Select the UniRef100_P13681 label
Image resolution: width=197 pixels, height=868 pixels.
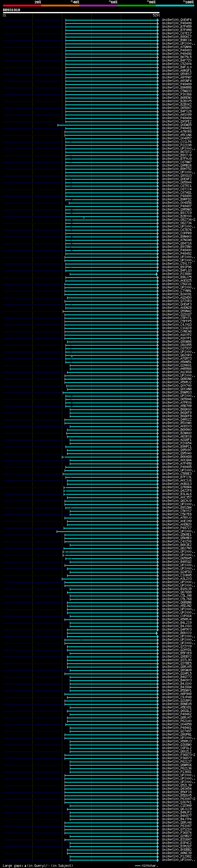pos(176,772)
